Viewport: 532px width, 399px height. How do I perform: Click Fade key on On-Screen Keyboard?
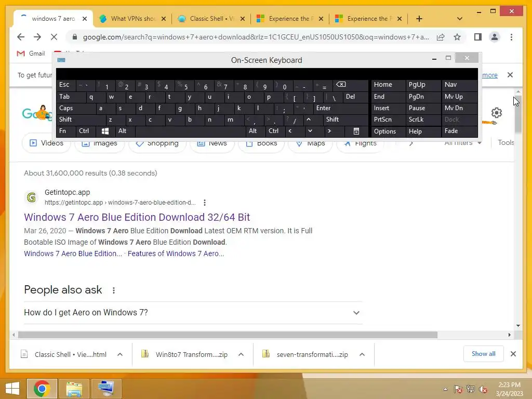[459, 131]
